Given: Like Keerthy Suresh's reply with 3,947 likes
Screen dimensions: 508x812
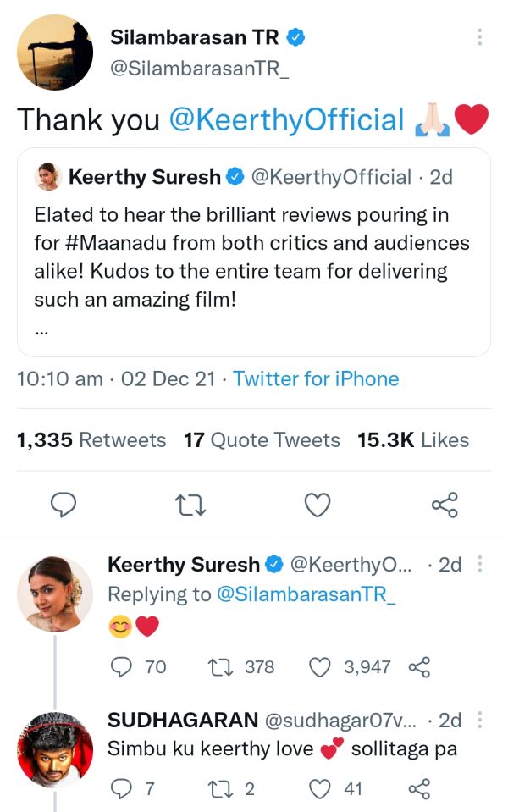Looking at the screenshot, I should (319, 667).
